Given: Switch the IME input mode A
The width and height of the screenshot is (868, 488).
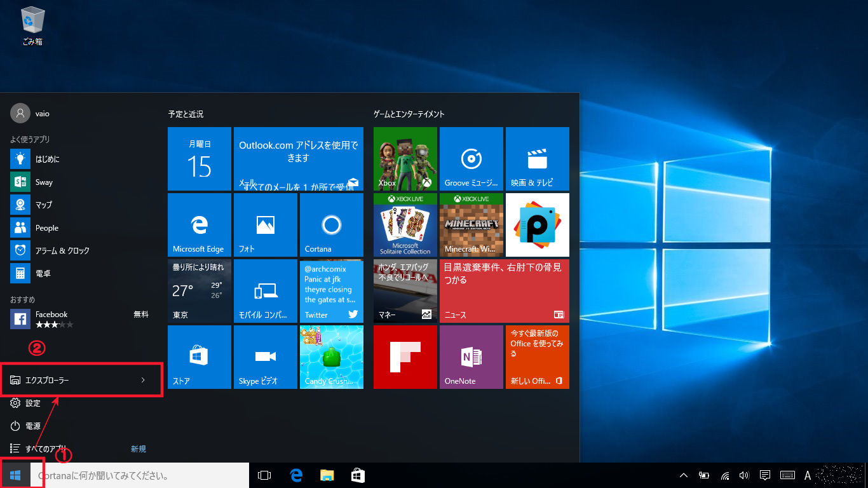Looking at the screenshot, I should tap(808, 475).
